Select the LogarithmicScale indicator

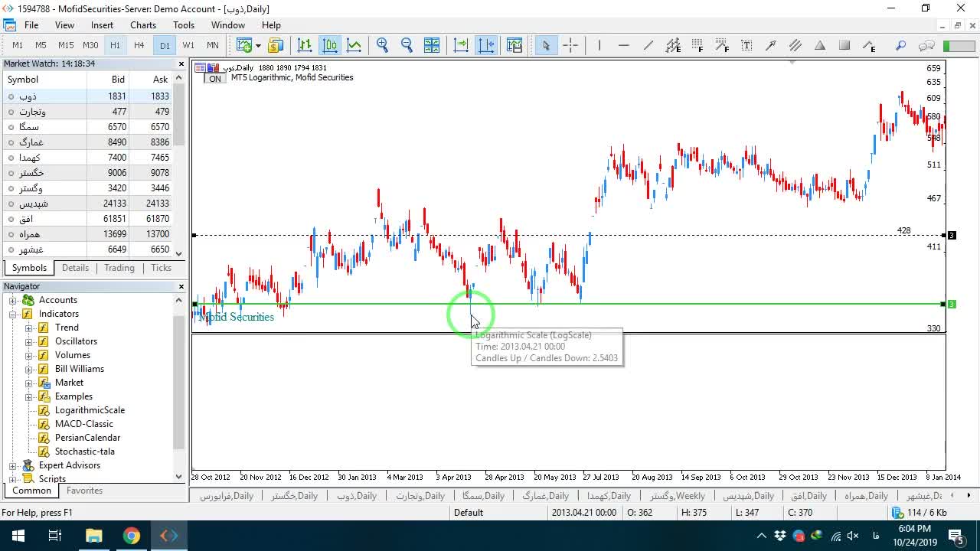90,410
